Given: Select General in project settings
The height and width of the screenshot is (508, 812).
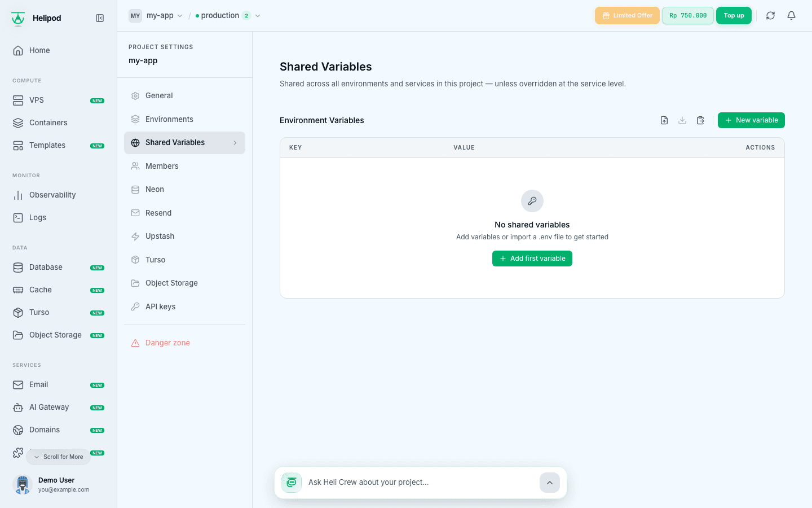Looking at the screenshot, I should point(184,95).
